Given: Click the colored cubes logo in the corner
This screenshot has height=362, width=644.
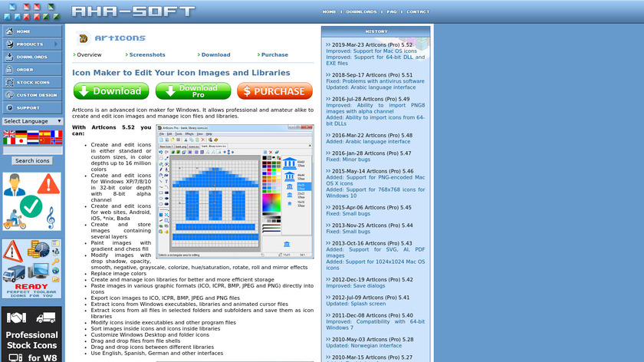Looking at the screenshot, I should (x=32, y=12).
